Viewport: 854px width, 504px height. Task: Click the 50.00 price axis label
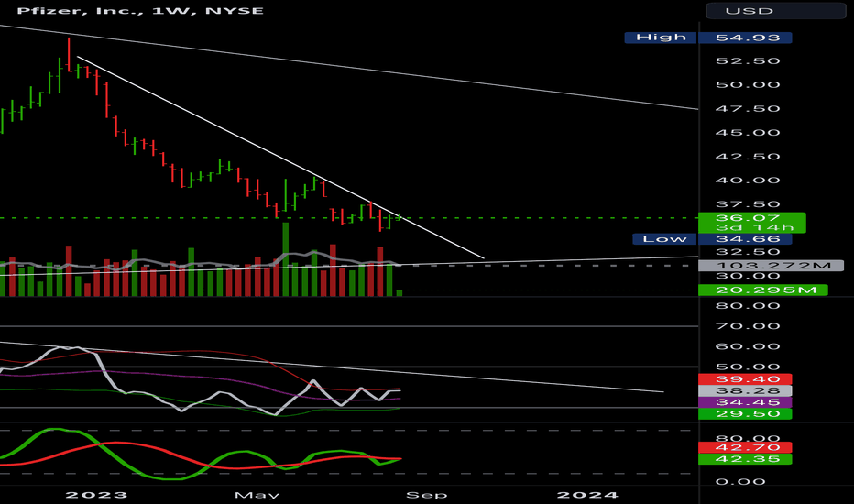point(748,85)
